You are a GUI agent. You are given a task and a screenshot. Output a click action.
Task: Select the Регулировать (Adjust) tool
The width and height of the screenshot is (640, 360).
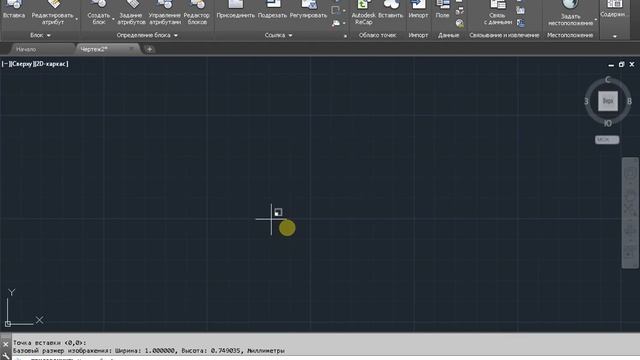click(309, 10)
